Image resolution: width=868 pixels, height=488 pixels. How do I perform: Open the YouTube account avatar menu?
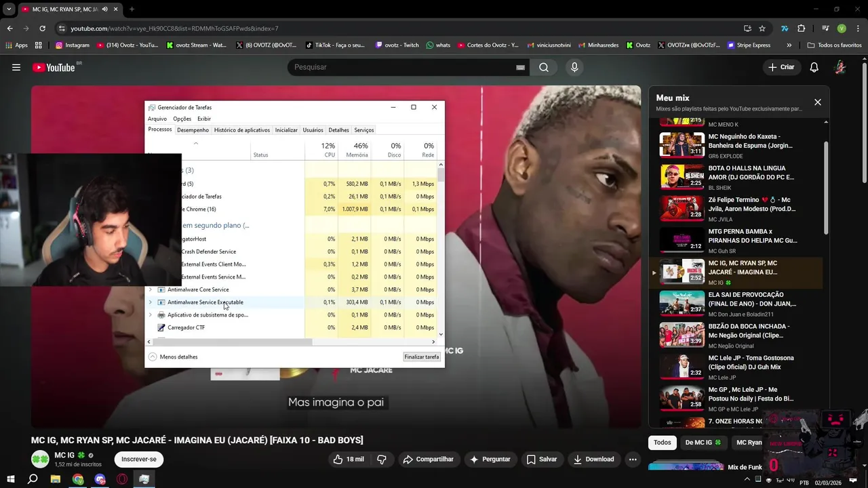point(840,67)
